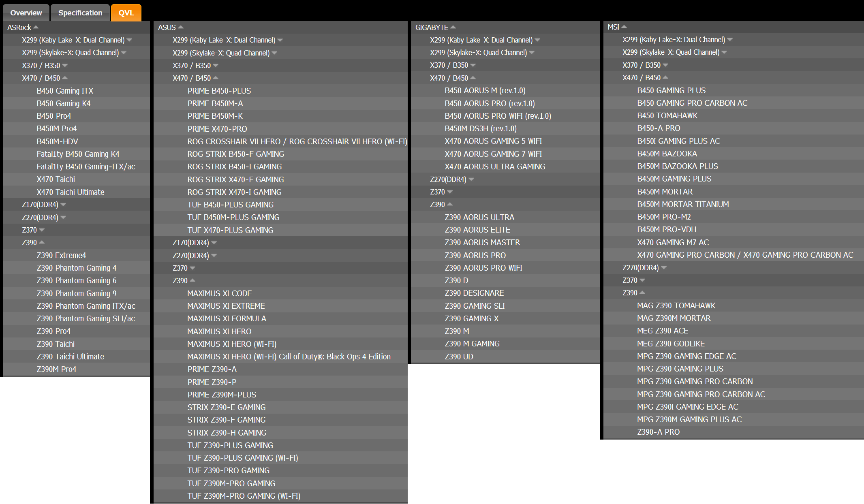Image resolution: width=864 pixels, height=504 pixels.
Task: Select the QVL tab
Action: 126,13
